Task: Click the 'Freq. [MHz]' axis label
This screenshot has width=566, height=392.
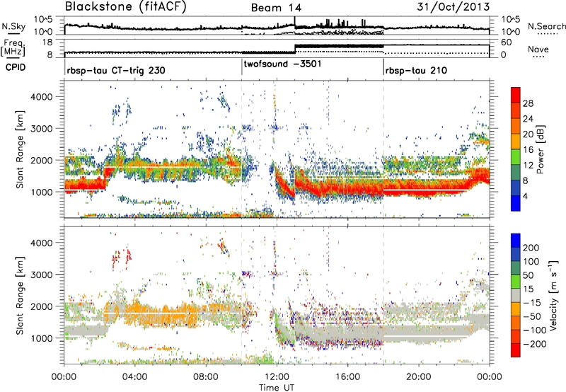Action: click(13, 47)
